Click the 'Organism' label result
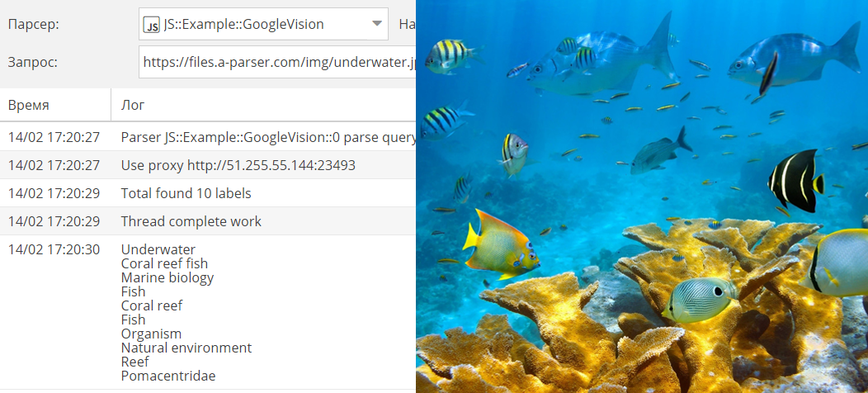The height and width of the screenshot is (393, 868). pyautogui.click(x=151, y=334)
